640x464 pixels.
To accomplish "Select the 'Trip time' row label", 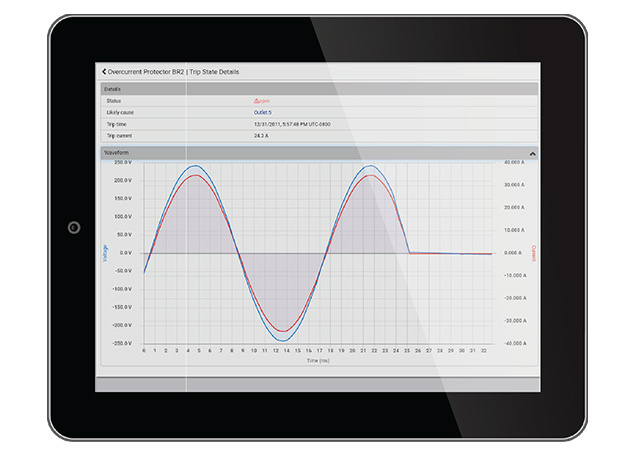I will [x=116, y=124].
